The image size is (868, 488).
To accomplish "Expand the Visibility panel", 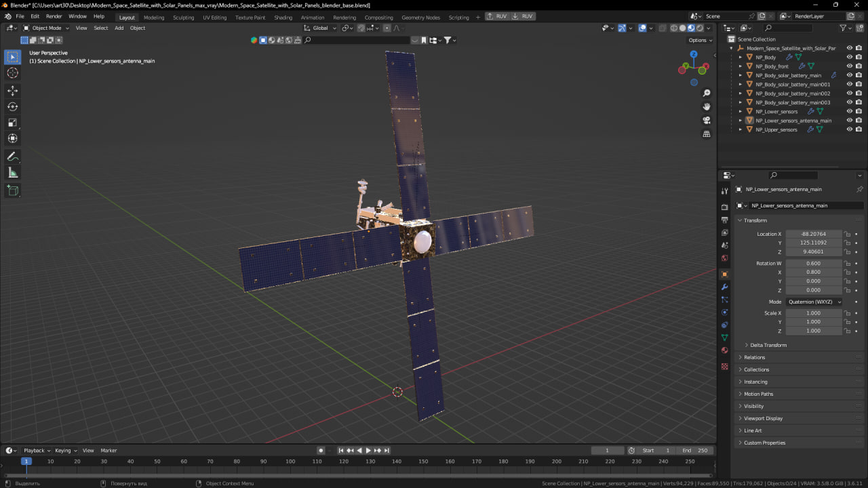I will coord(753,406).
